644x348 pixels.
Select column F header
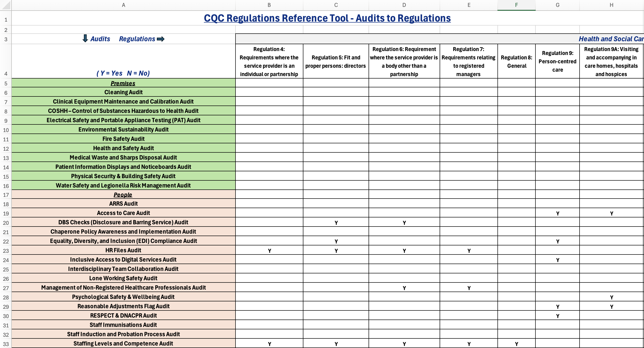[x=516, y=5]
